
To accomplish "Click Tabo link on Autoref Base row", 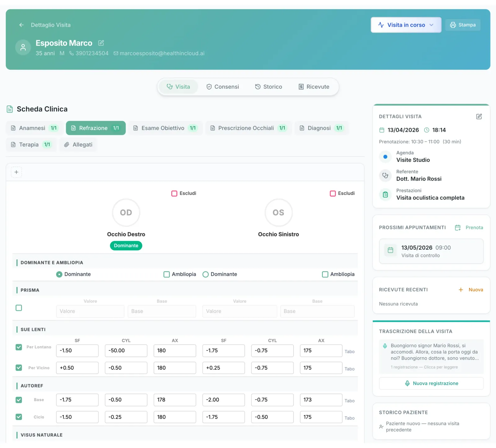I will (349, 401).
